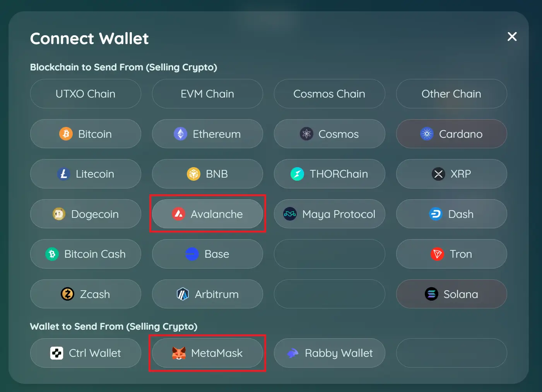Click the Ethereum diamond icon
The image size is (542, 392).
click(x=180, y=134)
